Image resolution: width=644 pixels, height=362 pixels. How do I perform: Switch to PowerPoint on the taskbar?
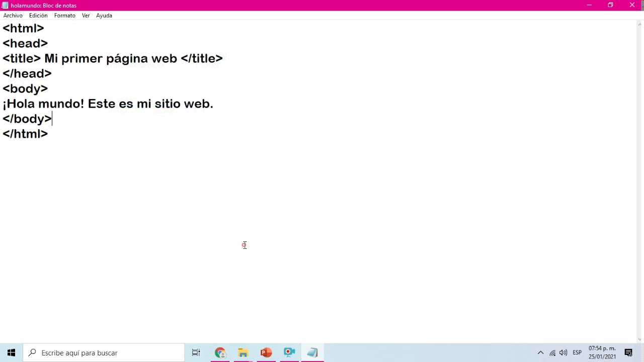tap(266, 353)
